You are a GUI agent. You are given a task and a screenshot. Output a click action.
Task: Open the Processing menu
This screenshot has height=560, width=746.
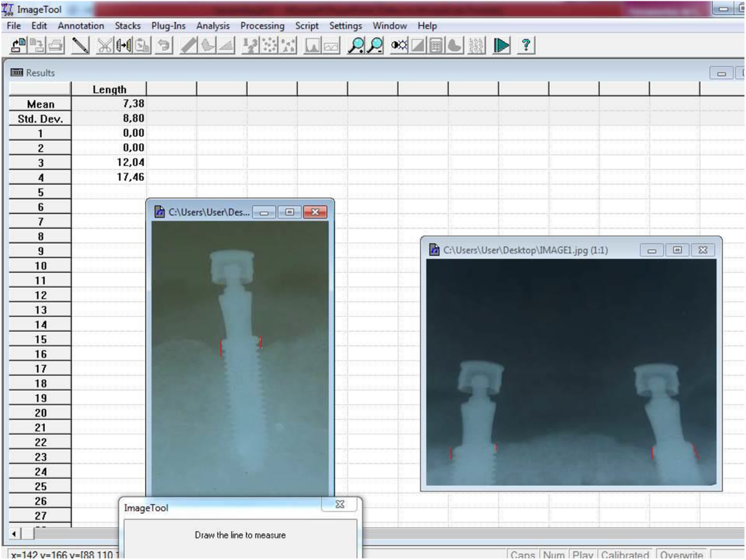point(263,26)
